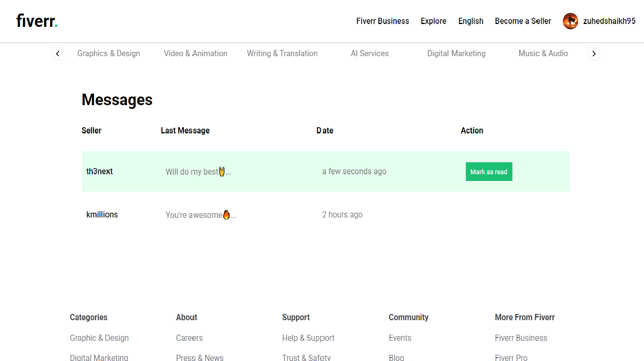This screenshot has width=644, height=361.
Task: Click the About footer heading
Action: [x=187, y=317]
